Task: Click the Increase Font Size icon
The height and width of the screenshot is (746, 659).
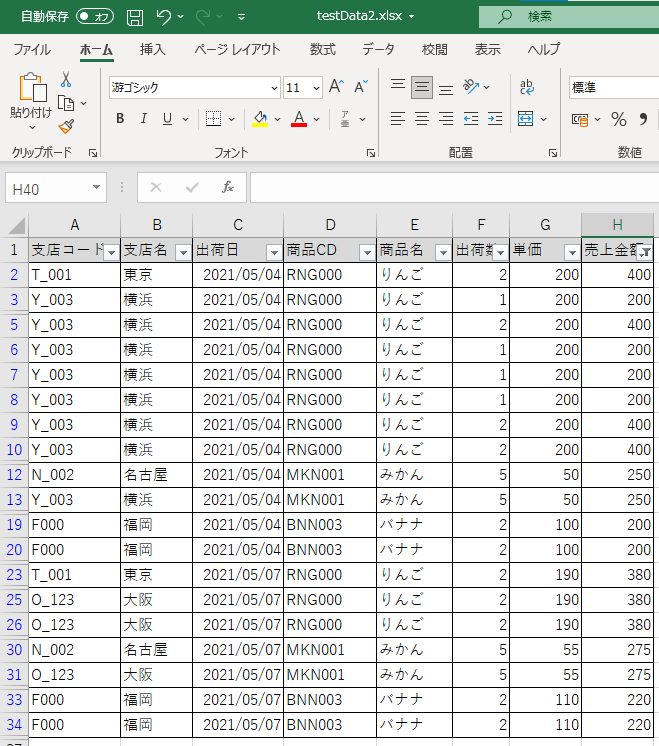Action: point(337,87)
